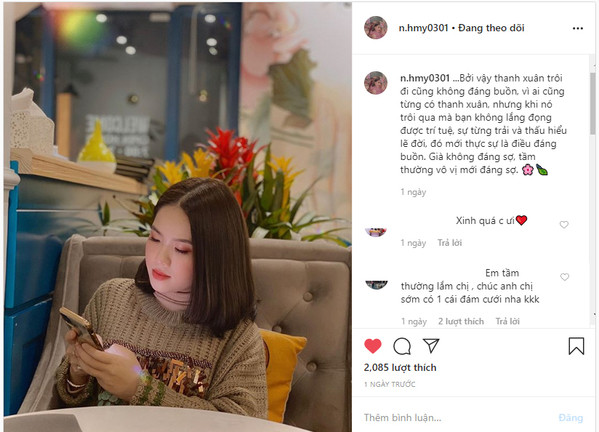
Task: Open '2,085 lượt thích' likes list
Action: (400, 367)
